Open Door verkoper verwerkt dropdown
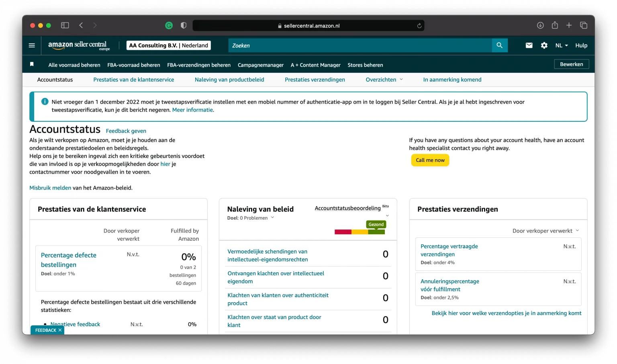 point(545,231)
